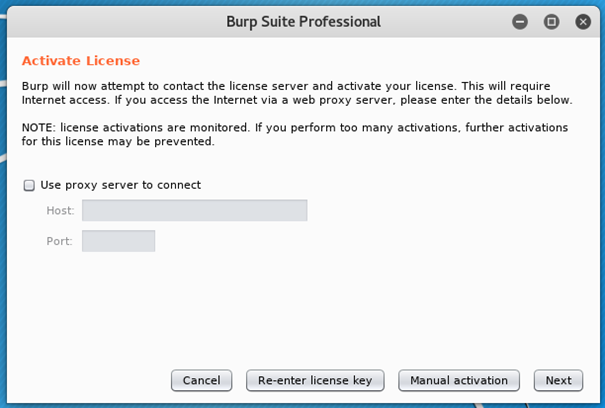Choose Re-enter license key
This screenshot has width=605, height=408.
[x=315, y=380]
